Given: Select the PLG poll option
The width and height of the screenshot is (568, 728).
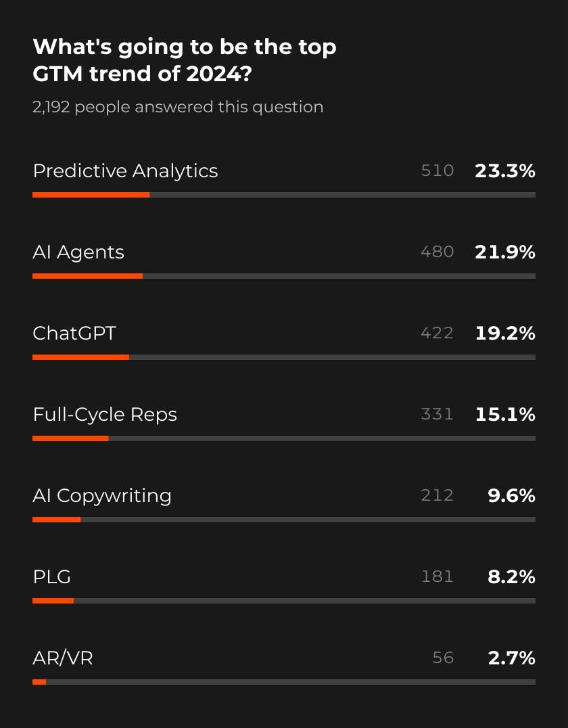Looking at the screenshot, I should click(x=52, y=576).
